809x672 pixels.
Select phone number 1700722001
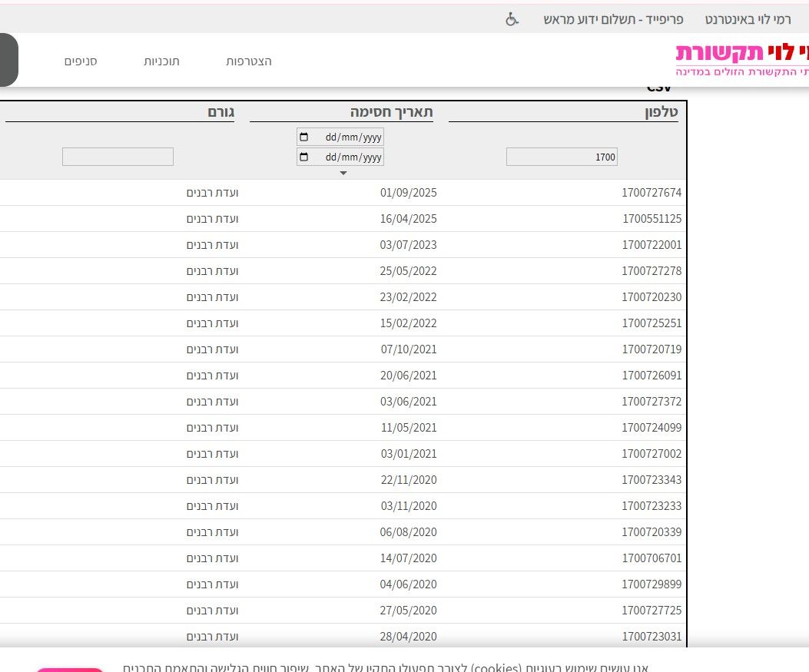click(652, 245)
